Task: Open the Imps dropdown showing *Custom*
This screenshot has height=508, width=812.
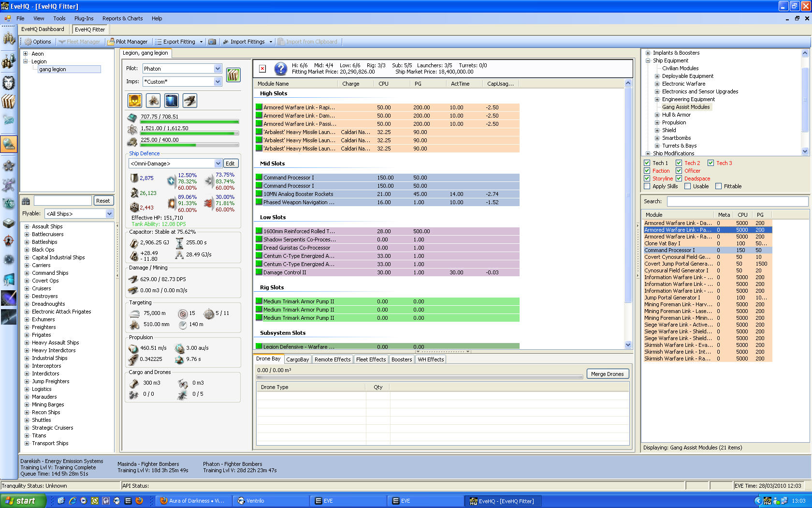Action: click(x=182, y=82)
